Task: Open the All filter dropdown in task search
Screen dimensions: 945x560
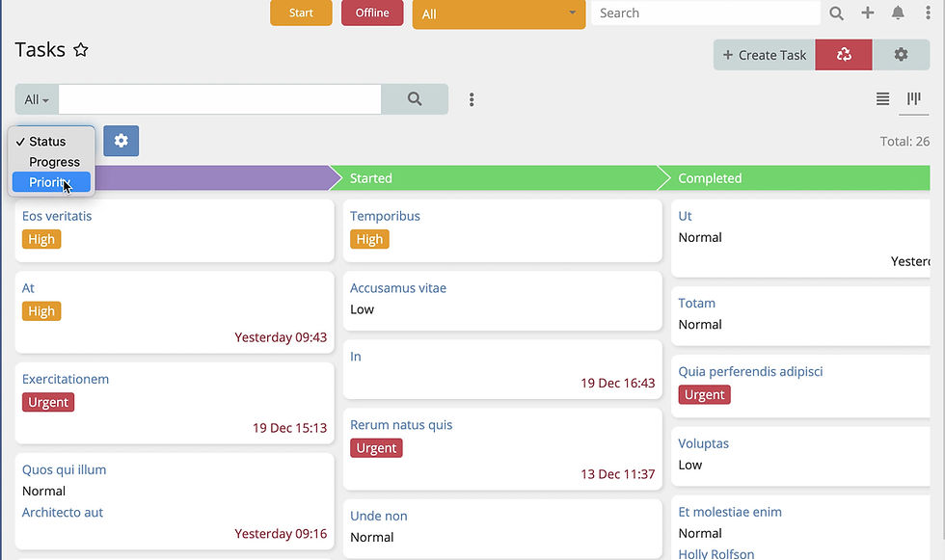Action: (x=37, y=99)
